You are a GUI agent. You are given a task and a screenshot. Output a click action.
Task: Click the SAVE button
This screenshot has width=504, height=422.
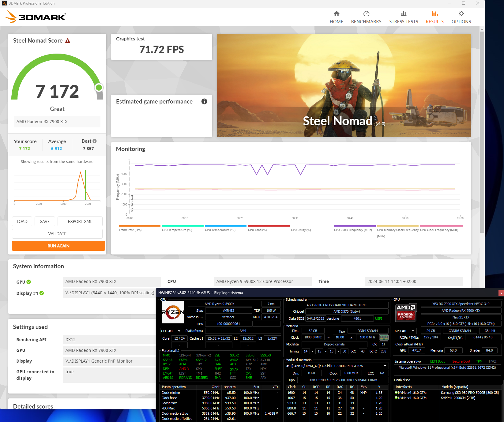(x=45, y=221)
